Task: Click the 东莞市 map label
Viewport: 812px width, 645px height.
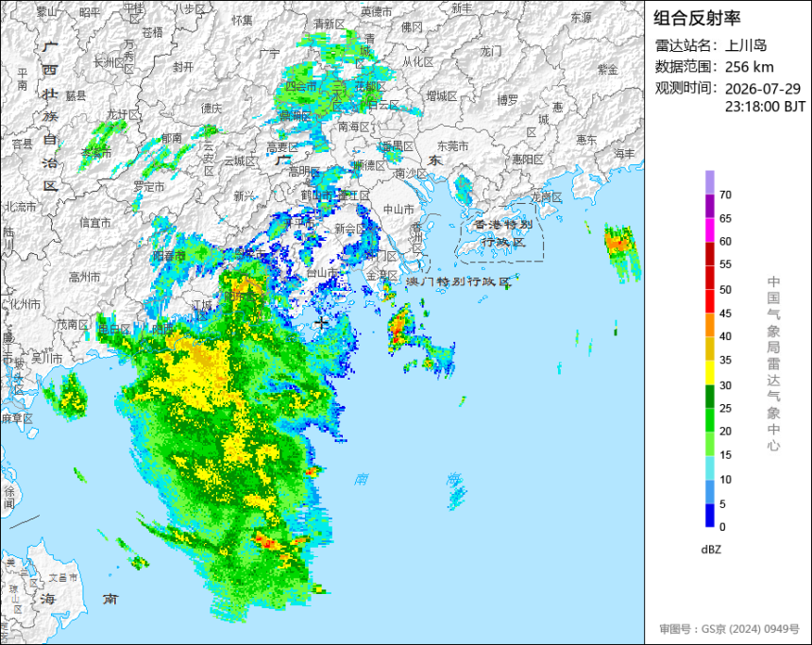Action: point(452,146)
